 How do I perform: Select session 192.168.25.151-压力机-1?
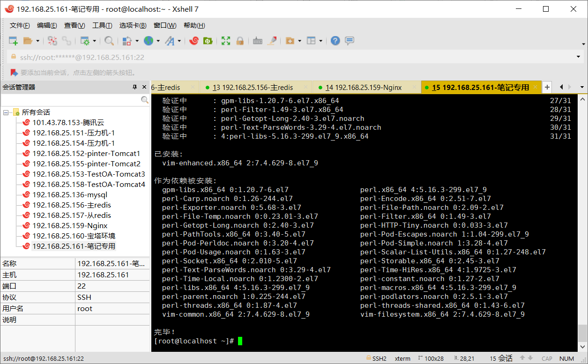74,133
